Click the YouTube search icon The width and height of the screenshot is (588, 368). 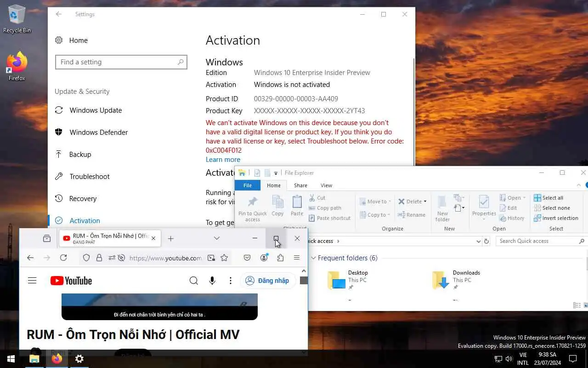point(194,281)
